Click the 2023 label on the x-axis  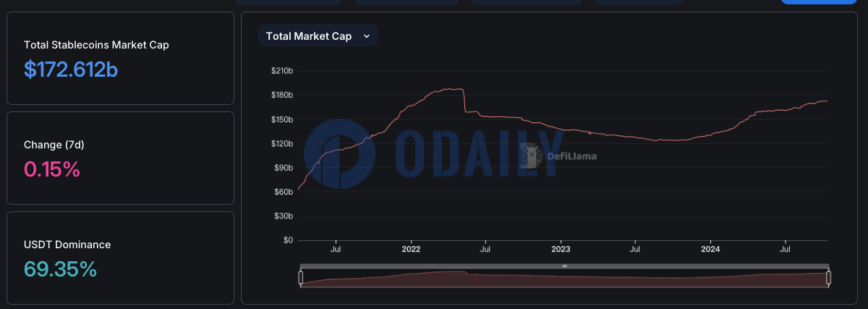[561, 250]
